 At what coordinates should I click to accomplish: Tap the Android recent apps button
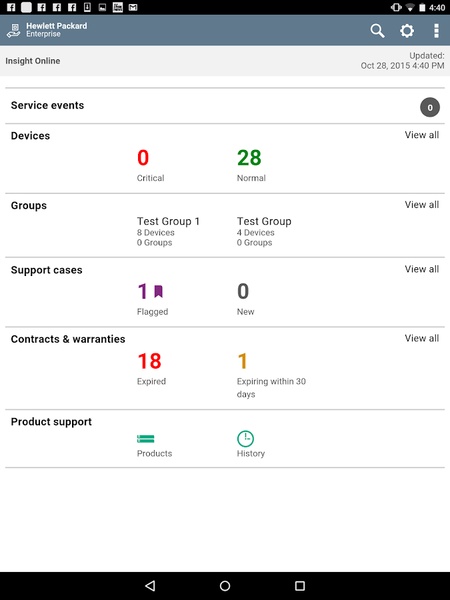pos(300,585)
